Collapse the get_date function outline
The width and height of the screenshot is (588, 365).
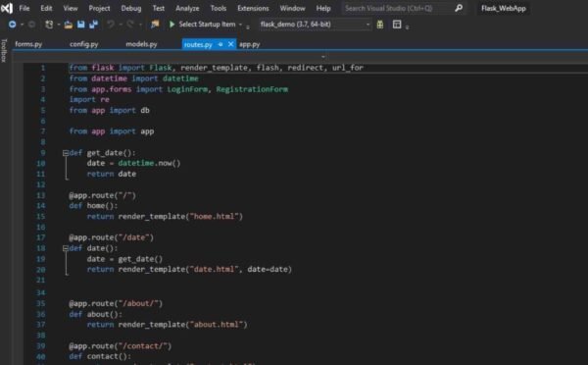pyautogui.click(x=66, y=153)
